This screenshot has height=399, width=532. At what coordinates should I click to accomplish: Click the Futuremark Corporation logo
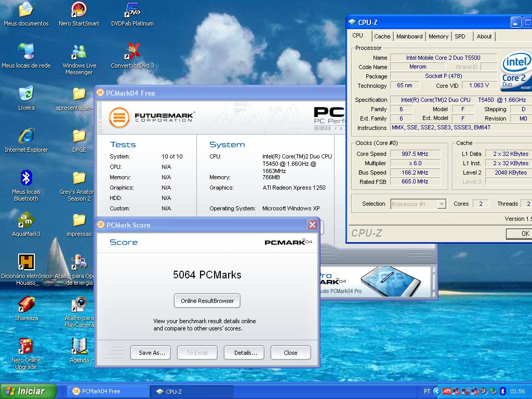[152, 117]
